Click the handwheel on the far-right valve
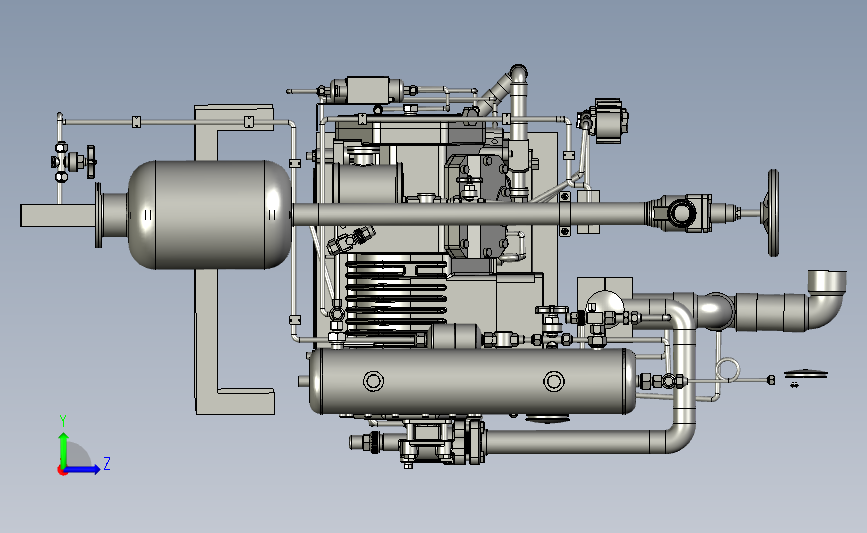 tap(773, 213)
